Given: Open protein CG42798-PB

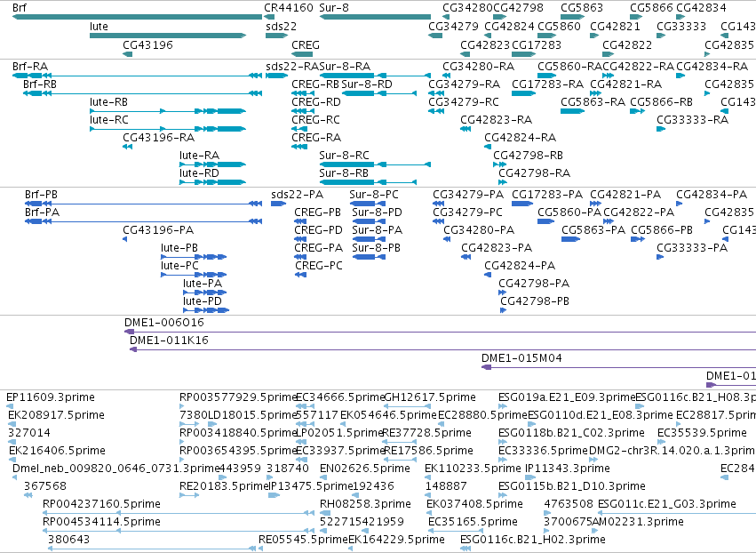Looking at the screenshot, I should pos(503,310).
